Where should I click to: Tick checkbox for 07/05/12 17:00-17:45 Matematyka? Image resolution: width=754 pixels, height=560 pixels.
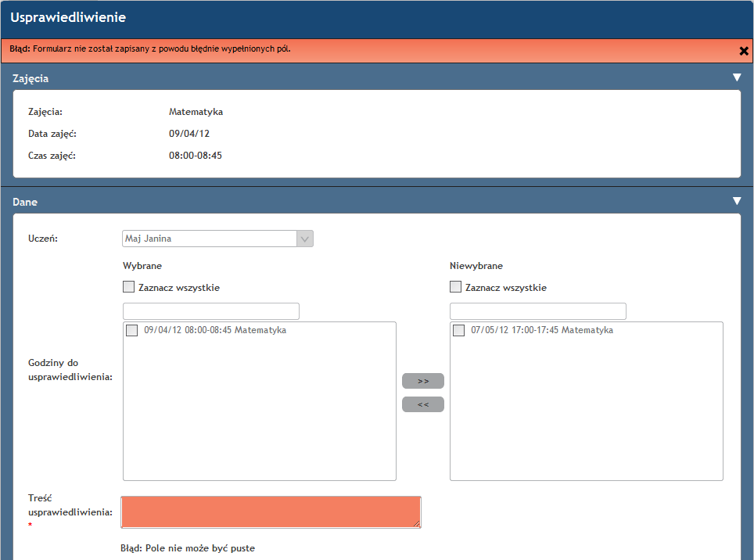(459, 330)
